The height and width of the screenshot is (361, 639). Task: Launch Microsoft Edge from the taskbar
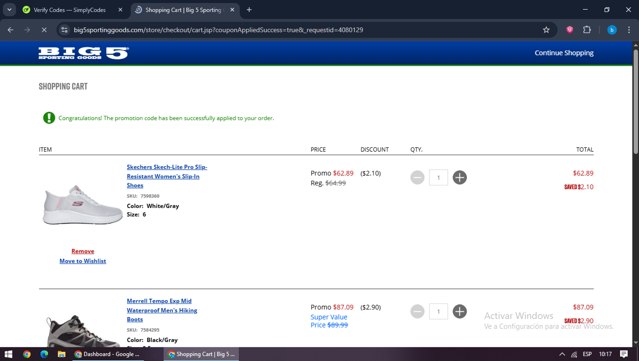pyautogui.click(x=44, y=354)
